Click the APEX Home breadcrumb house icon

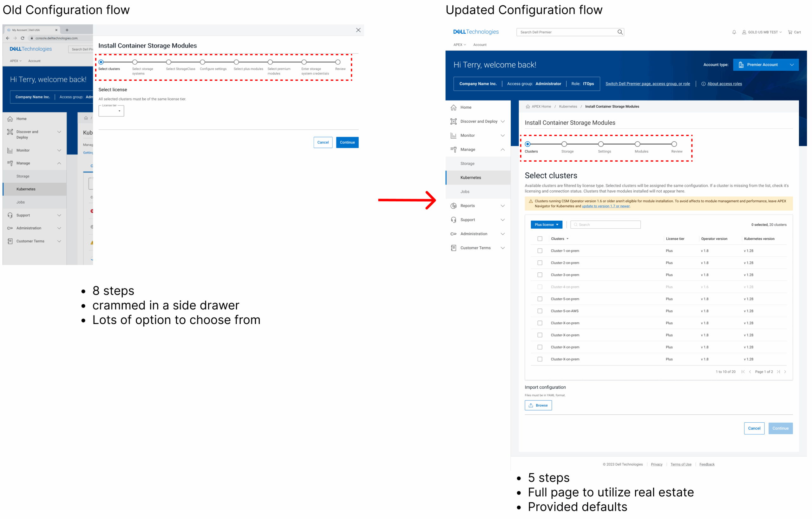coord(528,107)
